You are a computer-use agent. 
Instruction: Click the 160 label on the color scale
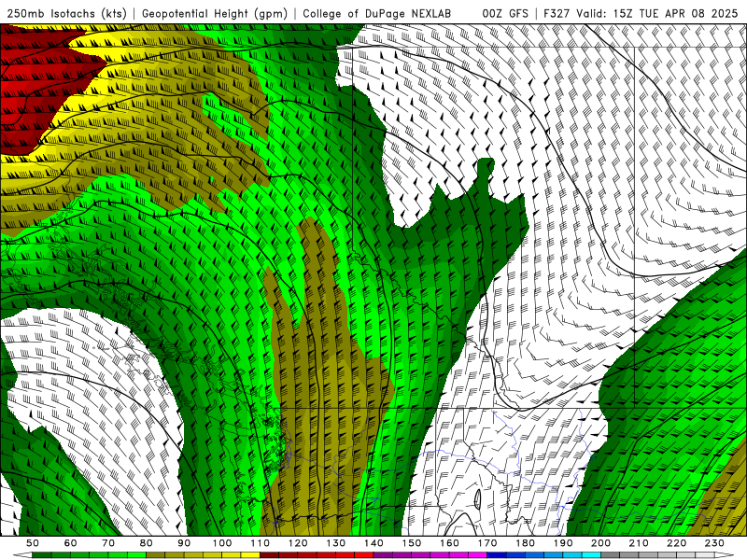(x=449, y=543)
